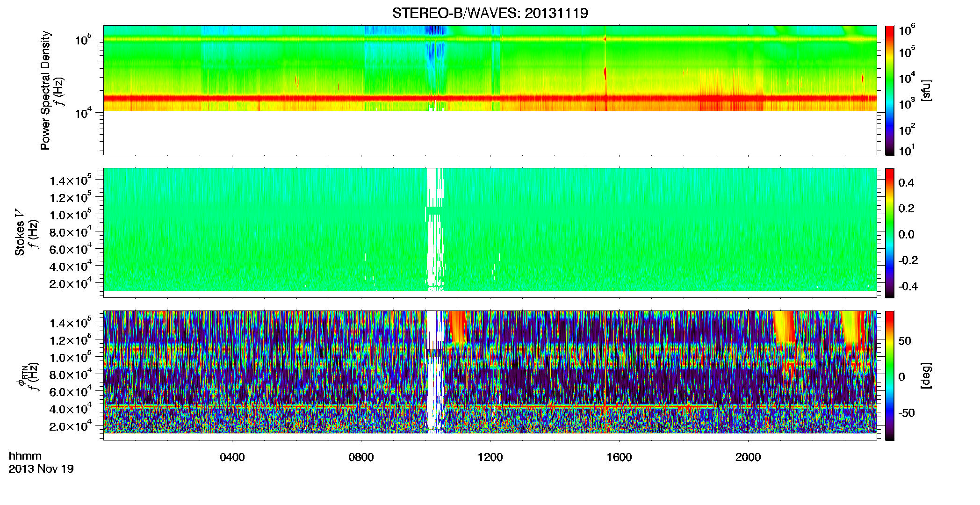Click the 1.4×10^5 tick in Stokes V panel
Viewport: 980px width, 505px height.
pos(71,180)
